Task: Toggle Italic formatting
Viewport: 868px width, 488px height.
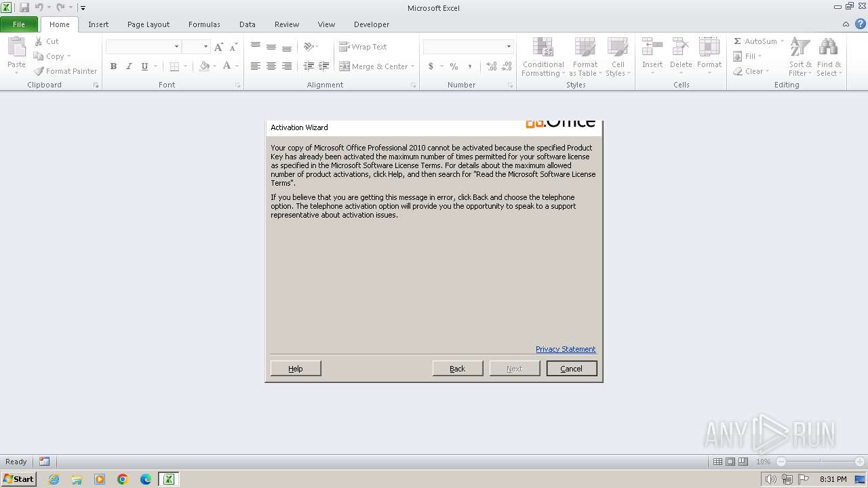Action: click(x=129, y=66)
